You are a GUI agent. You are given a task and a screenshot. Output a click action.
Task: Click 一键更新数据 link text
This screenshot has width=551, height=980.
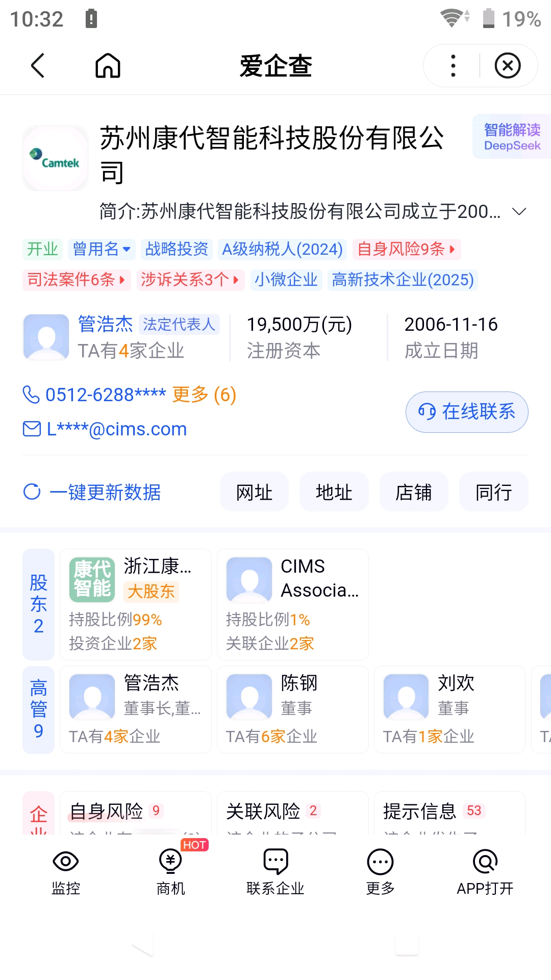coord(105,492)
